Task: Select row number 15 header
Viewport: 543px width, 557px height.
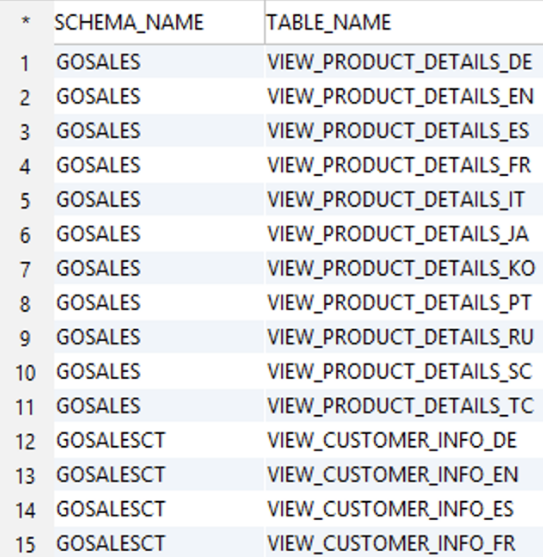Action: (x=26, y=544)
